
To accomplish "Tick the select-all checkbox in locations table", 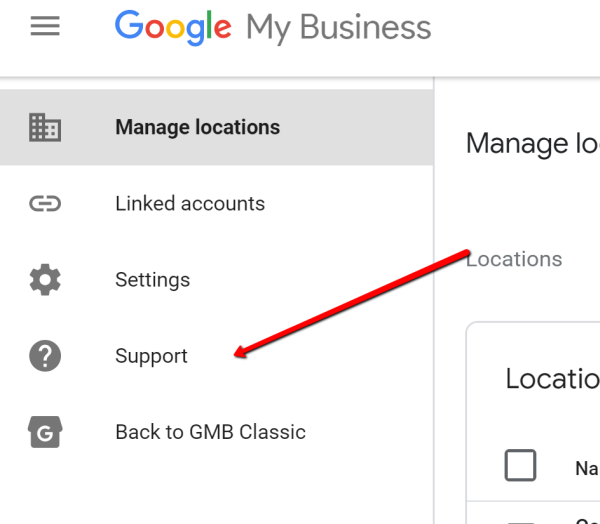I will point(520,465).
